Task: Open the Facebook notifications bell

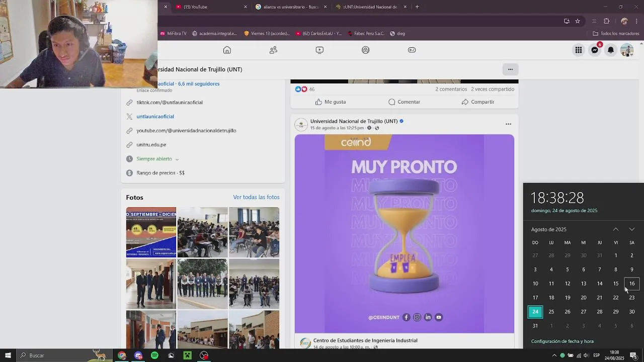Action: [611, 50]
